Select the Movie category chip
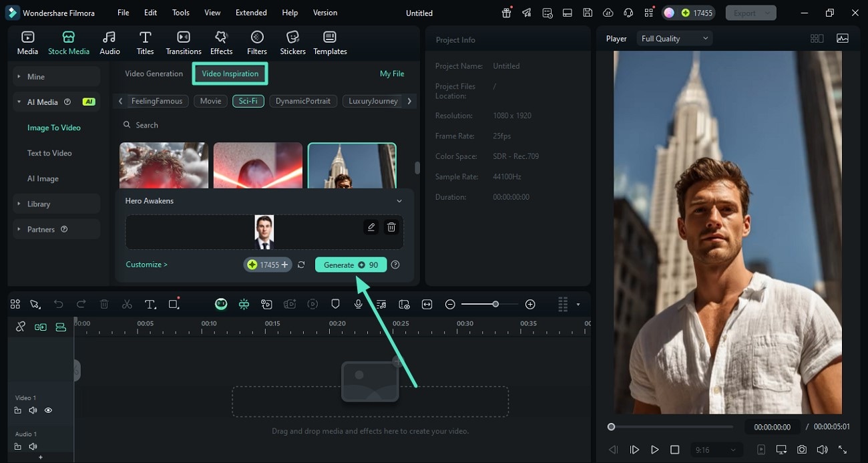The width and height of the screenshot is (868, 463). point(210,101)
